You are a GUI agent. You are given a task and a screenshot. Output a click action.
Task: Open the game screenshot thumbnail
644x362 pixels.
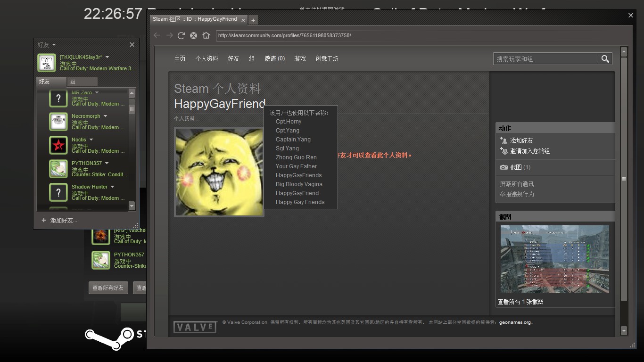(x=554, y=259)
